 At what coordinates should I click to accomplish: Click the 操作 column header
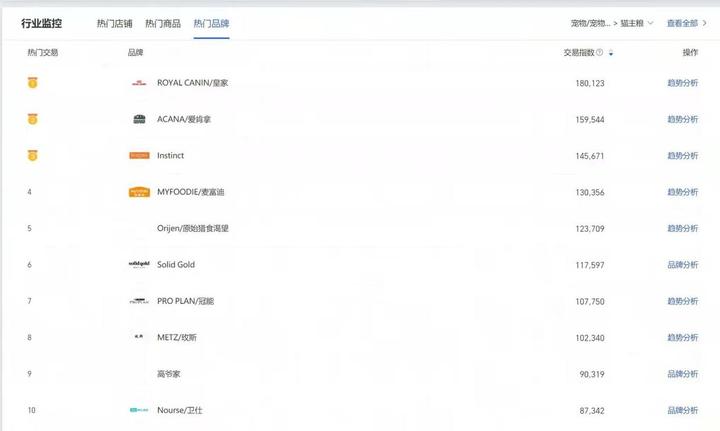coord(690,52)
